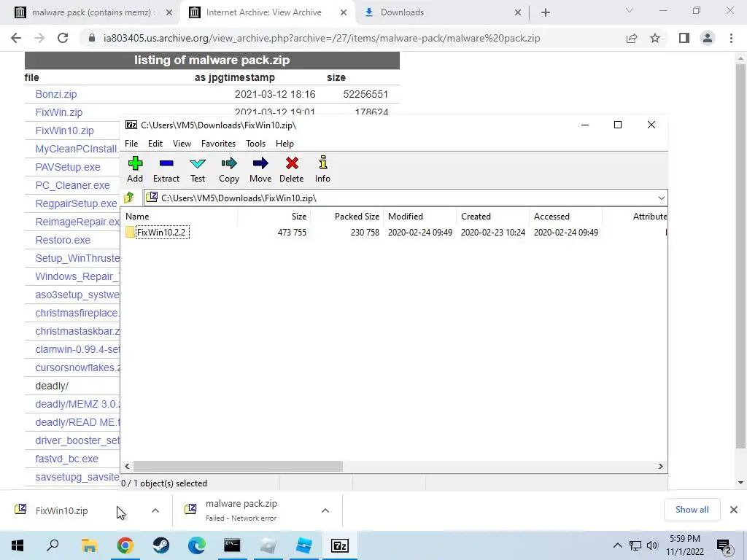Open the Restoro.exe link
Viewport: 747px width, 560px height.
click(x=63, y=240)
